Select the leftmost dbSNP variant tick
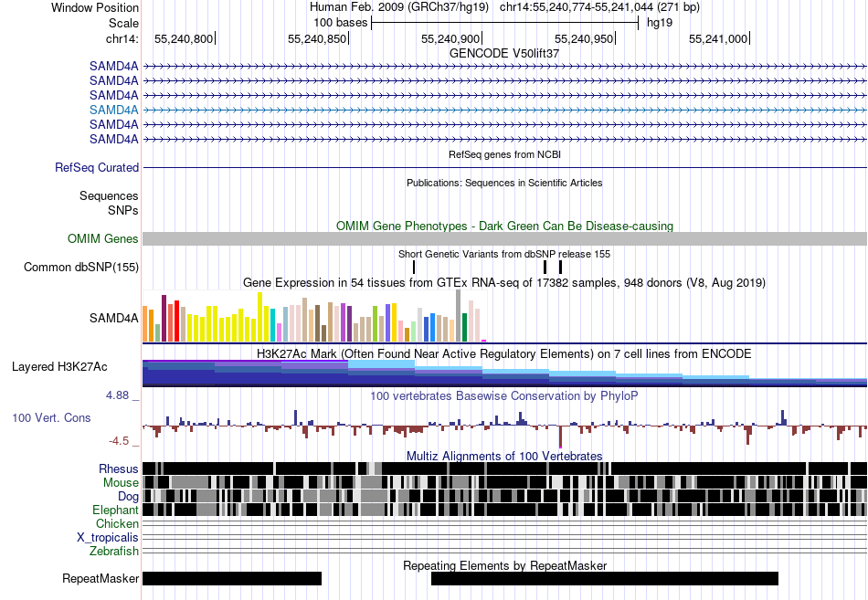 tap(414, 267)
